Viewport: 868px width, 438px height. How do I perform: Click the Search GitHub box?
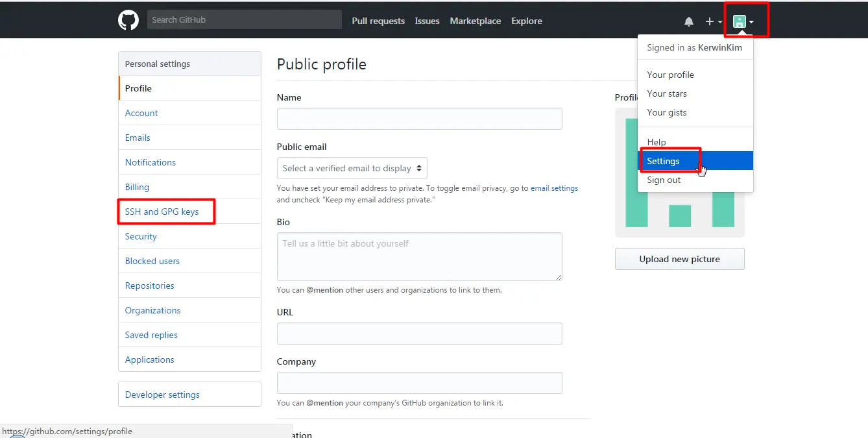pyautogui.click(x=244, y=20)
